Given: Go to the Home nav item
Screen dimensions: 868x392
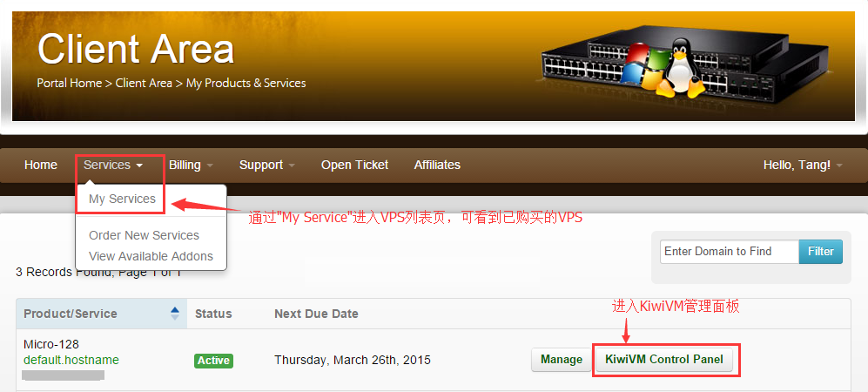Looking at the screenshot, I should (40, 165).
